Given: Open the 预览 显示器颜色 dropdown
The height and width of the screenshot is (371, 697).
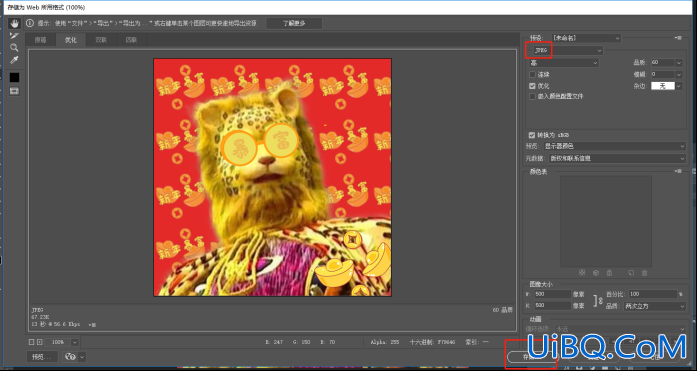Looking at the screenshot, I should click(615, 146).
